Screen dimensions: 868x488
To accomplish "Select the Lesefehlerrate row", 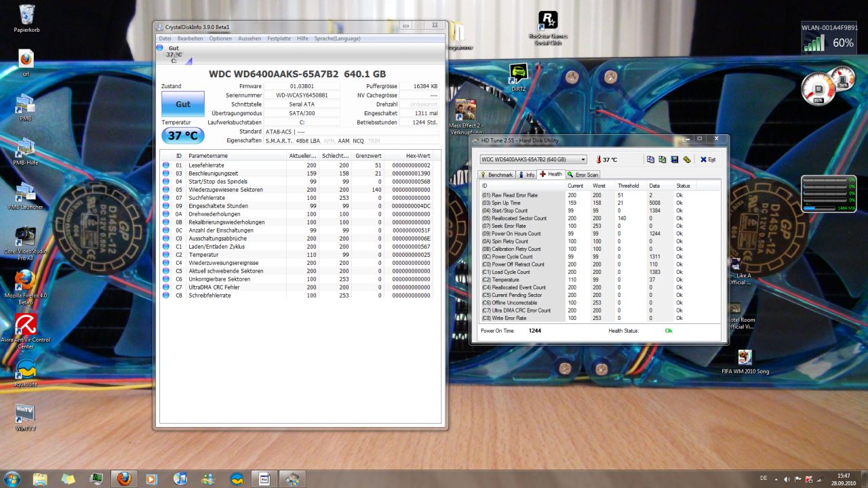I will 300,165.
